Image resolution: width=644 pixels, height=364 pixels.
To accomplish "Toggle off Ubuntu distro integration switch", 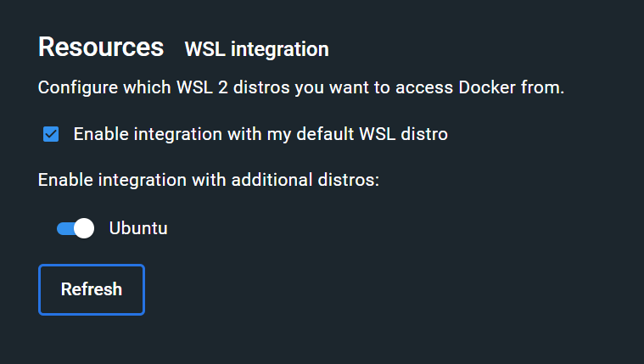I will (x=75, y=228).
